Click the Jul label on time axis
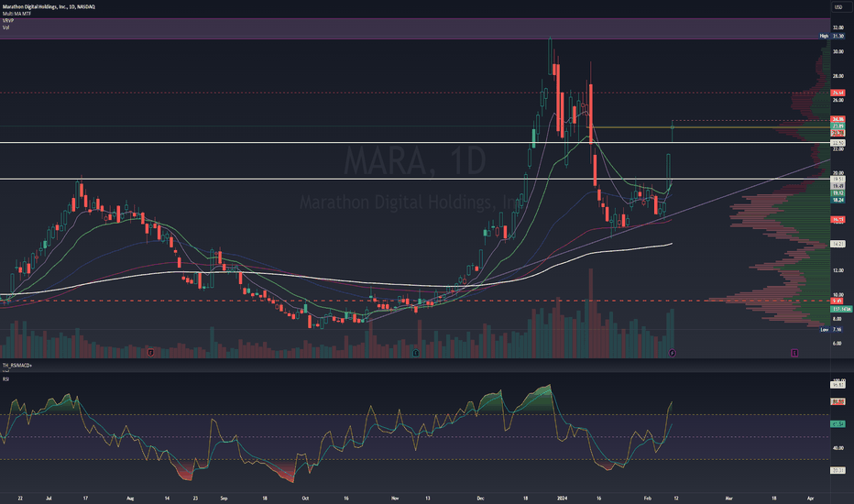 [49, 498]
